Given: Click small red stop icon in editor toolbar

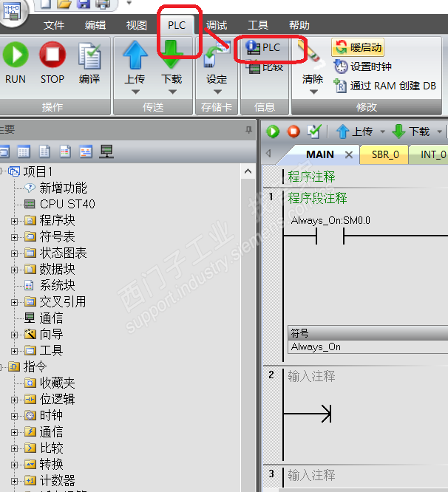Looking at the screenshot, I should click(293, 131).
